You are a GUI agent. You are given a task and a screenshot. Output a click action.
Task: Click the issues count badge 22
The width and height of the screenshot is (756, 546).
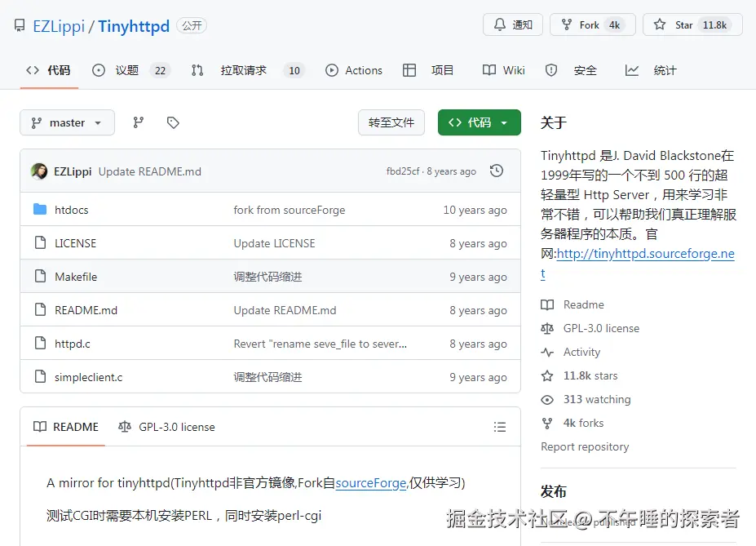coord(160,70)
